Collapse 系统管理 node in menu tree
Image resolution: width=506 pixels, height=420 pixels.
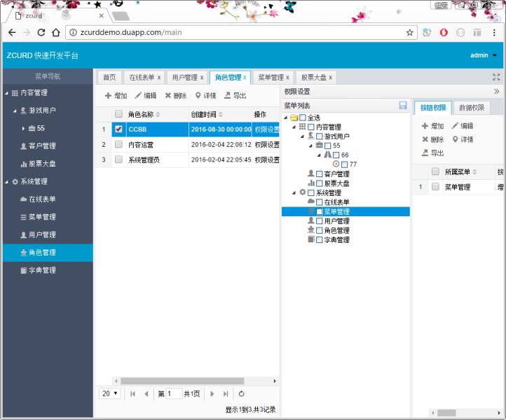(294, 192)
